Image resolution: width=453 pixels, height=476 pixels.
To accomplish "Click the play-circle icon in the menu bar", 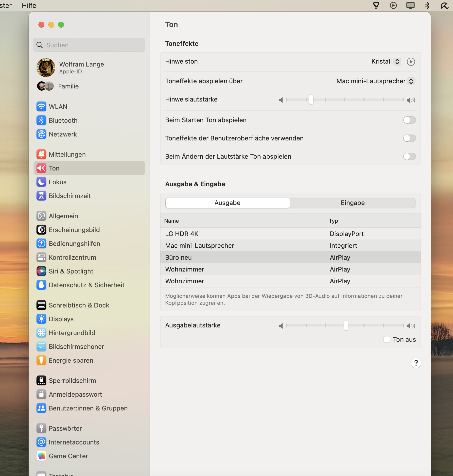I will tap(393, 5).
